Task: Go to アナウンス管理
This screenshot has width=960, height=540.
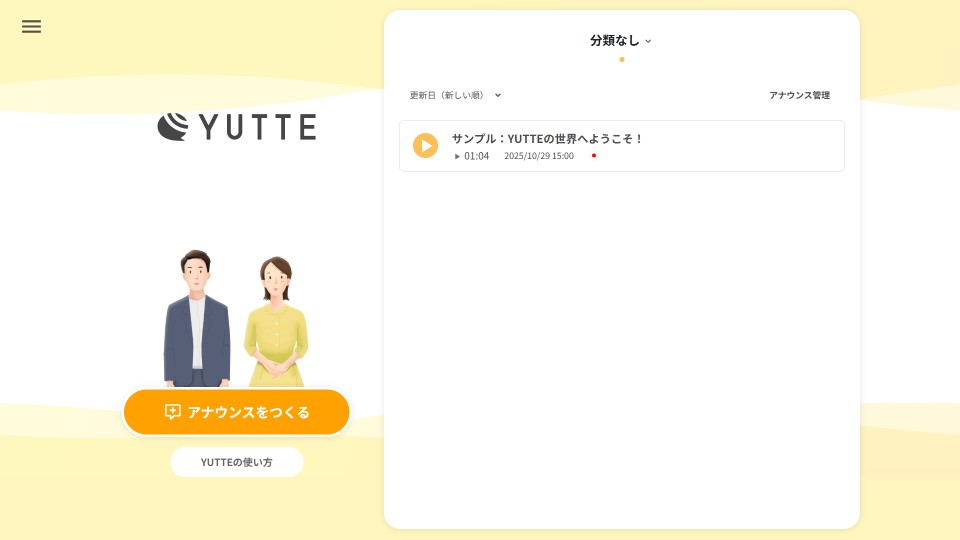Action: [x=799, y=96]
